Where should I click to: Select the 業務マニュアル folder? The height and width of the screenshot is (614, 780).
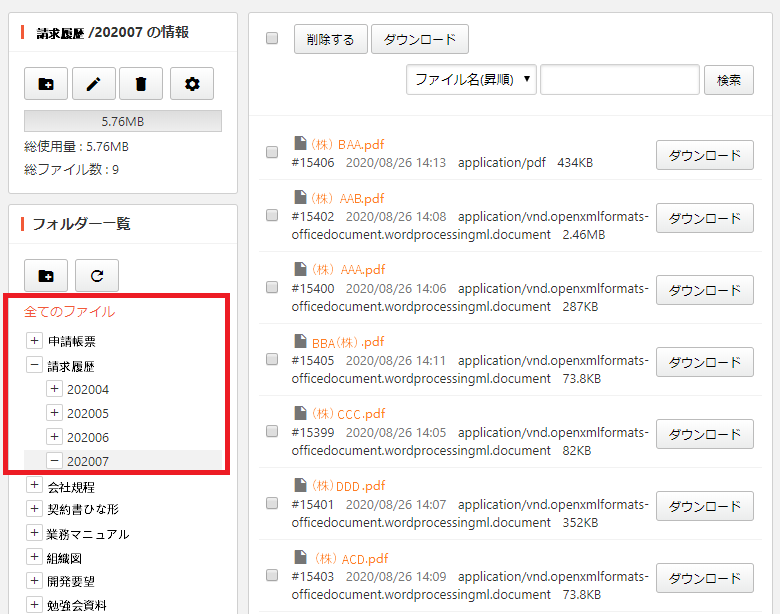pos(88,534)
